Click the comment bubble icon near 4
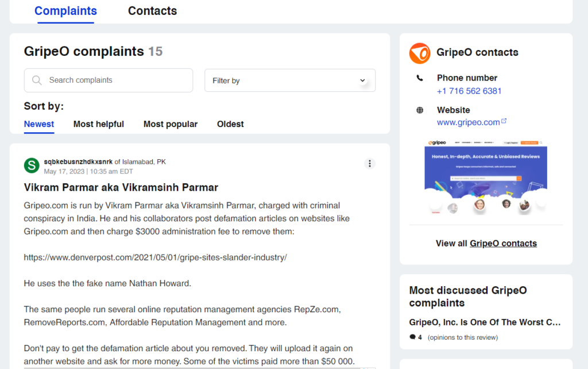The width and height of the screenshot is (588, 369). pos(412,337)
